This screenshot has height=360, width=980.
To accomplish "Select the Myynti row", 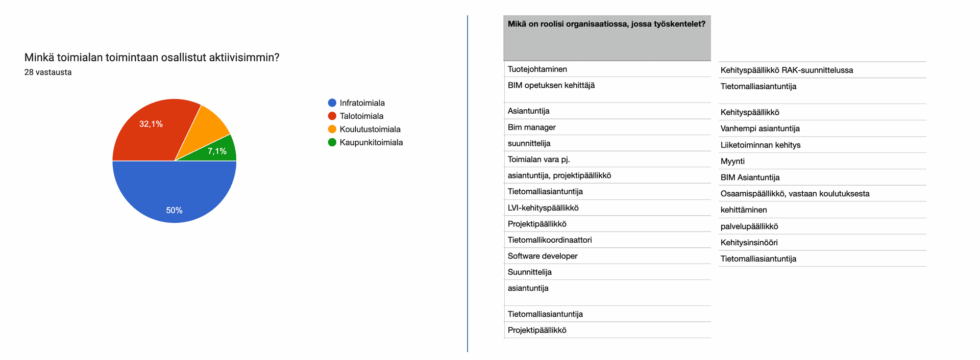I will click(732, 162).
